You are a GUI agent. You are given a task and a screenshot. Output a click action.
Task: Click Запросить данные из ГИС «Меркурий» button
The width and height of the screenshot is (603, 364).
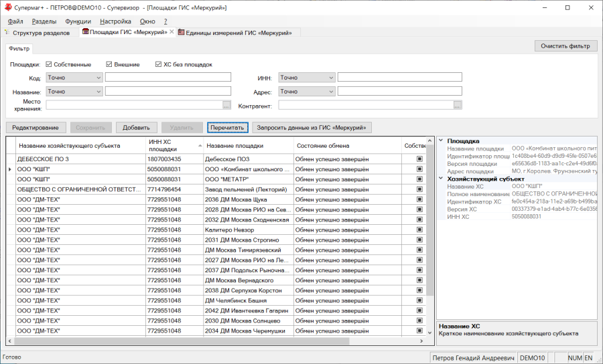312,128
